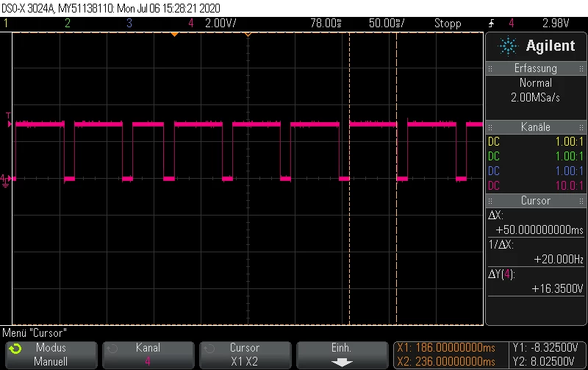Viewport: 588px width, 370px height.
Task: Select the Modus Manuell softkey
Action: click(51, 355)
